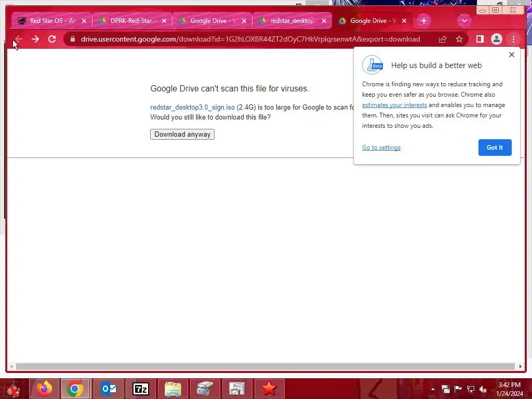Go forward to the next page
The image size is (532, 399).
[35, 39]
